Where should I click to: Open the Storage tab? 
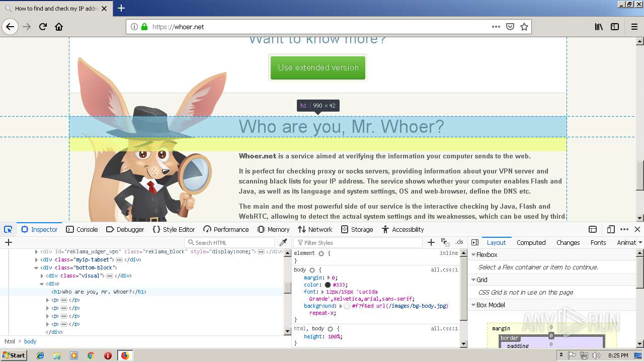(357, 229)
